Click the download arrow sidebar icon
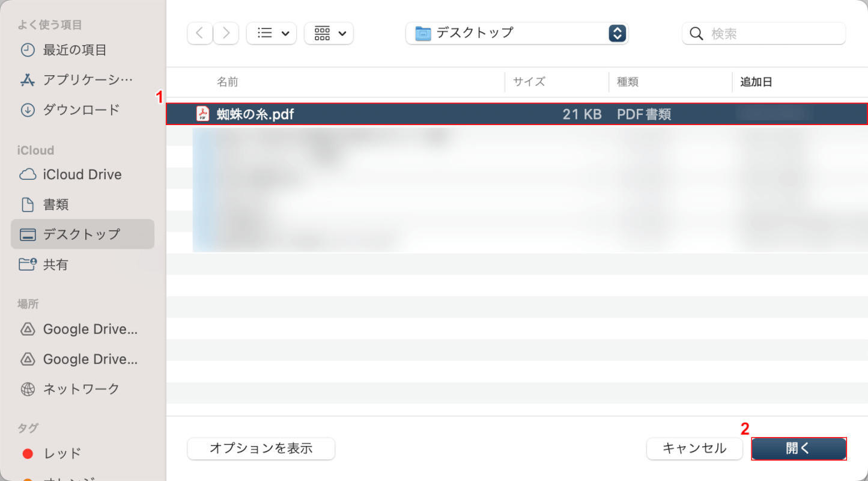 pos(28,110)
